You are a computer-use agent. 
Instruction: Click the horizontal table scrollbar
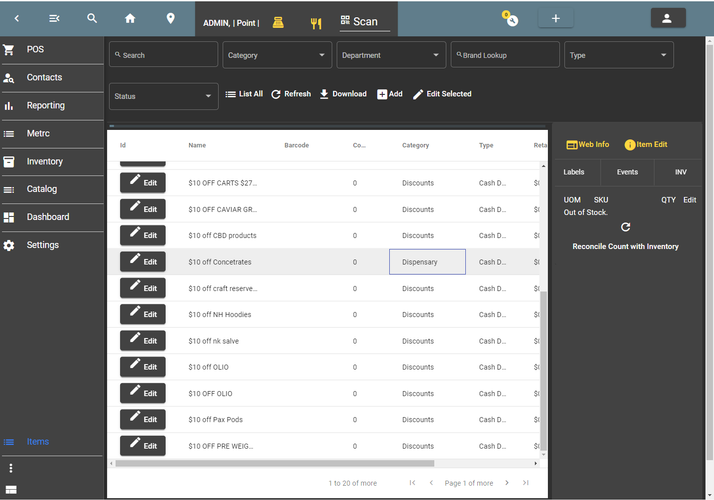(x=275, y=464)
